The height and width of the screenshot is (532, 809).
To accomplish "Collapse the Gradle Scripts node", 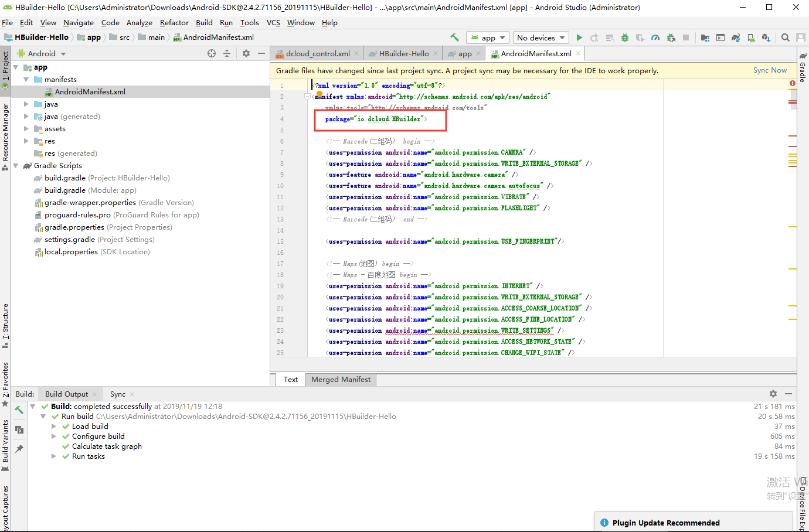I will (16, 166).
